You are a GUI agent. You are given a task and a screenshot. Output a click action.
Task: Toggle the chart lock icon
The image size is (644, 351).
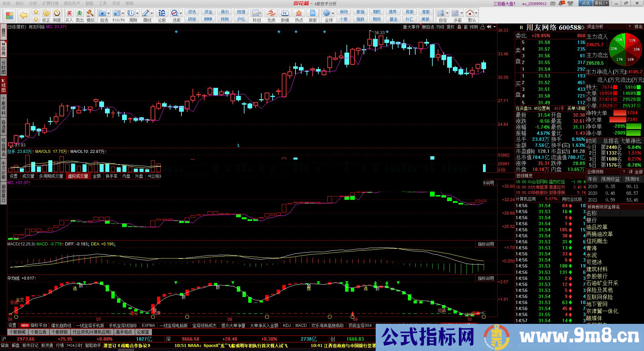pos(483,27)
